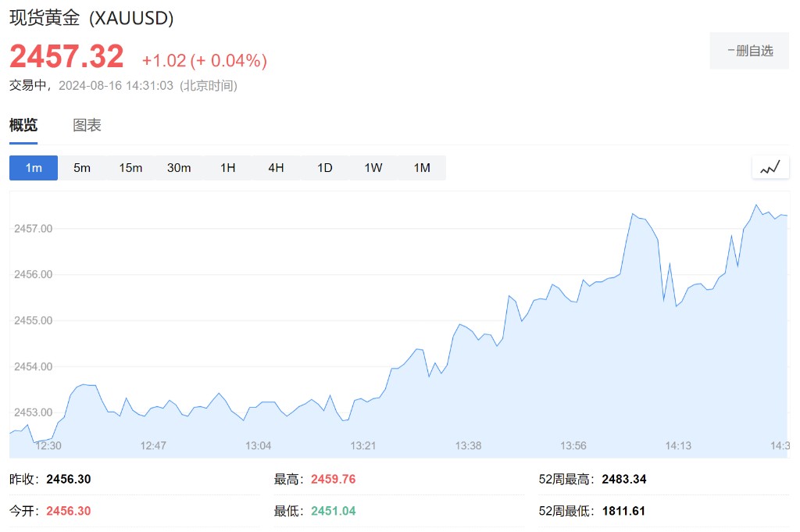The image size is (800, 532).
Task: Click the current price 2457.32
Action: click(66, 56)
